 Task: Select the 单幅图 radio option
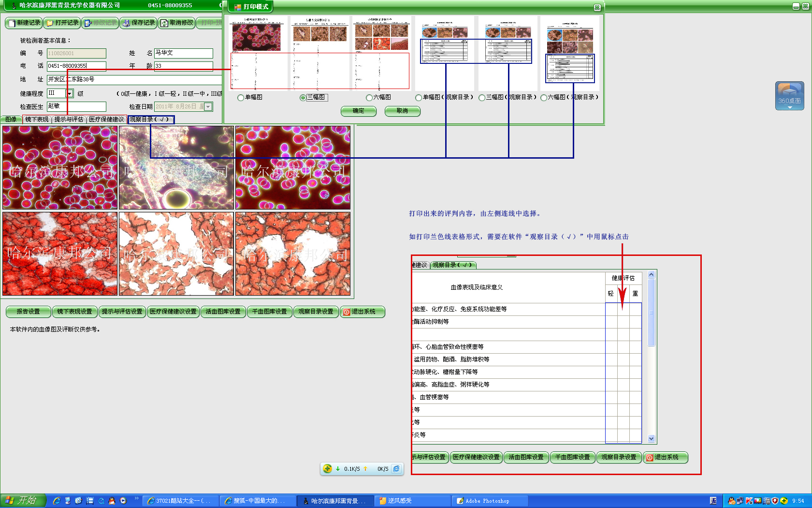pos(241,98)
